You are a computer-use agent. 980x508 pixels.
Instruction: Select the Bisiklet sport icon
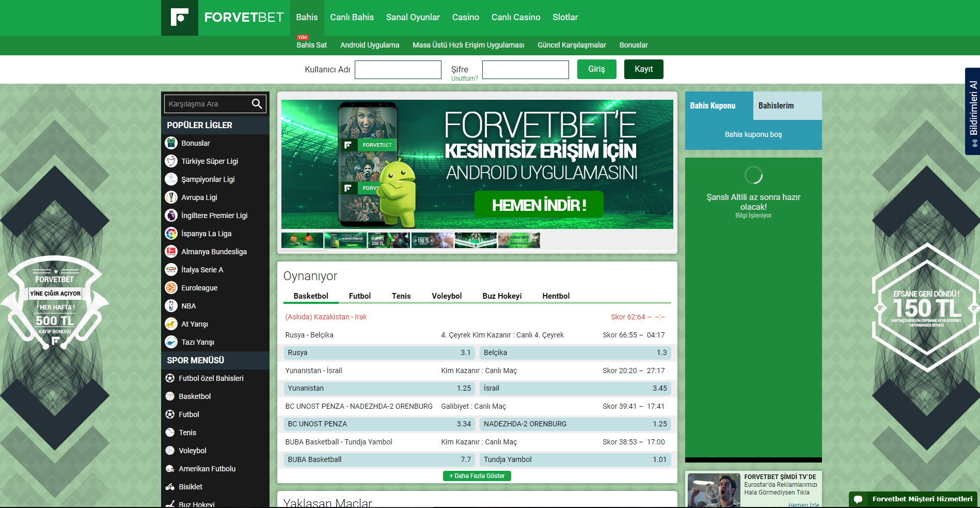pyautogui.click(x=170, y=487)
